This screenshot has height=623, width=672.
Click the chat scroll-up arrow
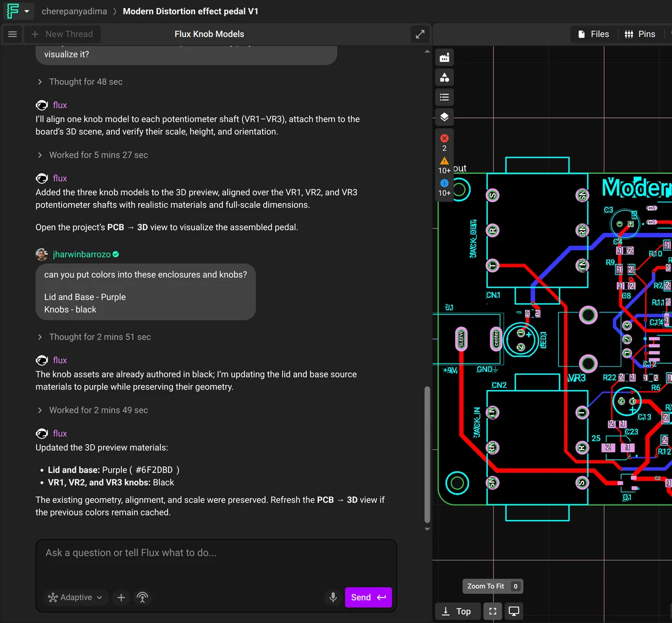tap(427, 51)
